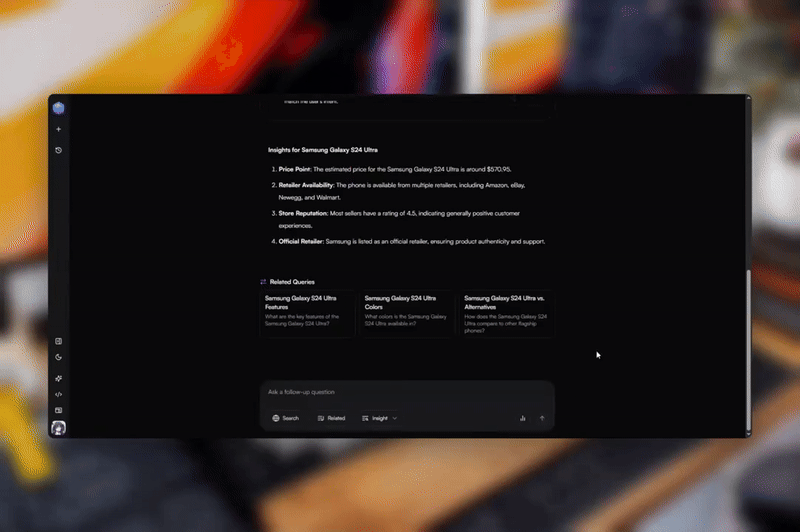Switch theme using the moon icon
This screenshot has width=800, height=532.
pyautogui.click(x=58, y=358)
